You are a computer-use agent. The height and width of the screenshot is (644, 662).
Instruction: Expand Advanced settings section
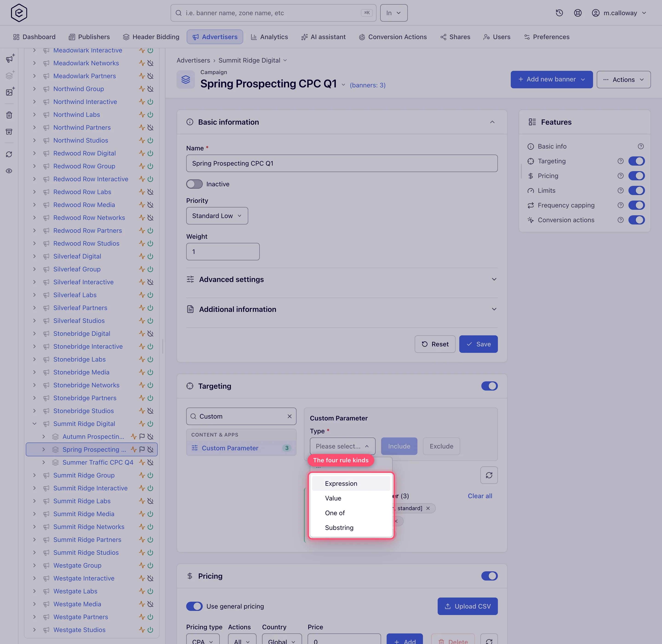tap(342, 279)
